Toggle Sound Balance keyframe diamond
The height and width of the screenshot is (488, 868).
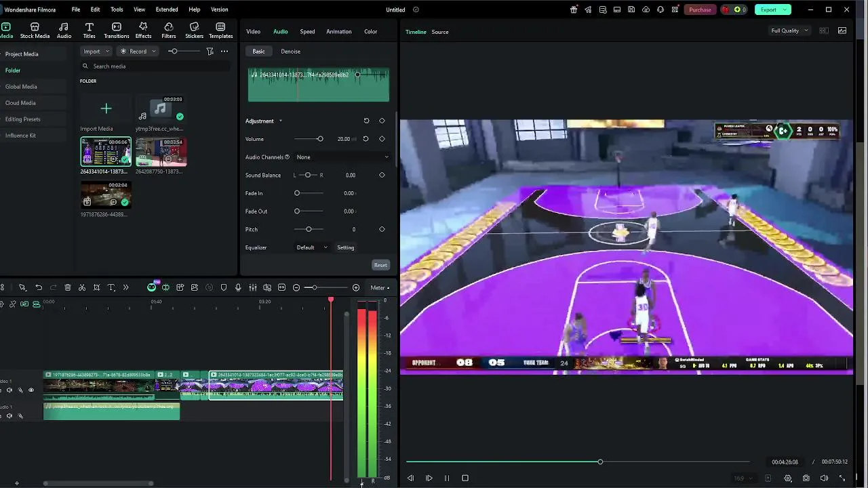click(382, 175)
